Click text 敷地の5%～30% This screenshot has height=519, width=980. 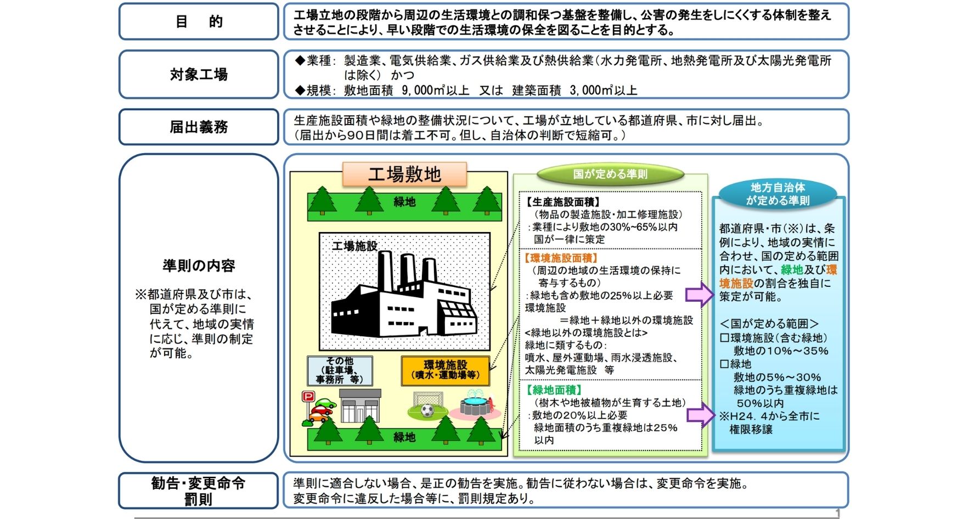777,377
